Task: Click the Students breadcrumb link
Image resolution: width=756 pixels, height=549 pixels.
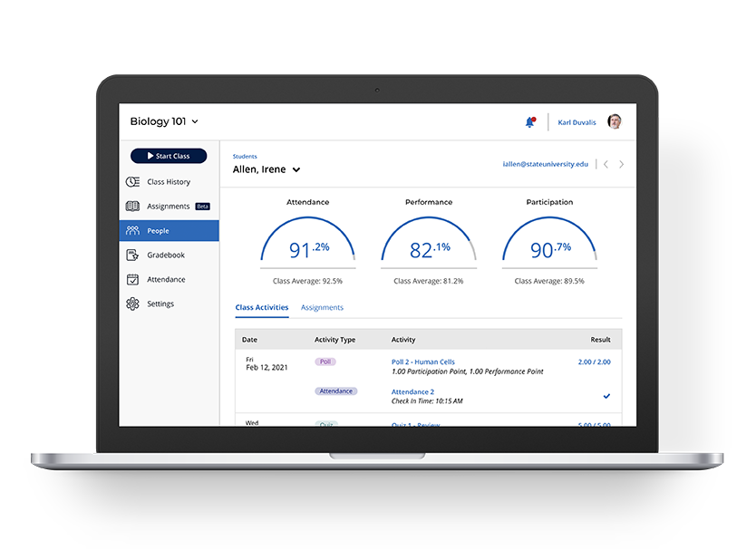Action: [245, 156]
